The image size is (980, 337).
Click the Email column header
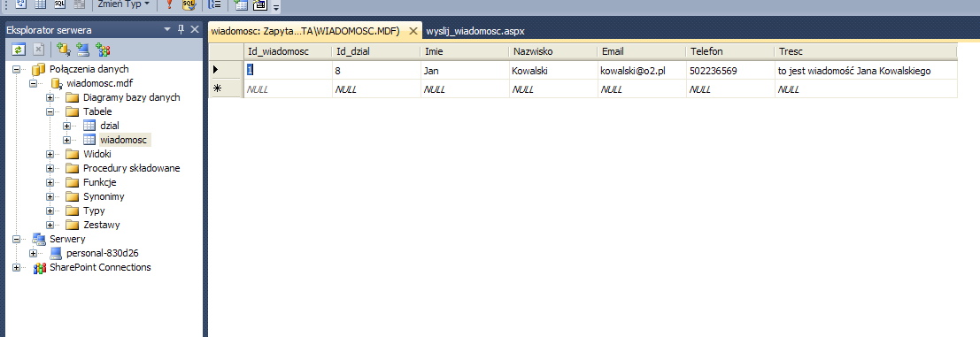point(642,52)
